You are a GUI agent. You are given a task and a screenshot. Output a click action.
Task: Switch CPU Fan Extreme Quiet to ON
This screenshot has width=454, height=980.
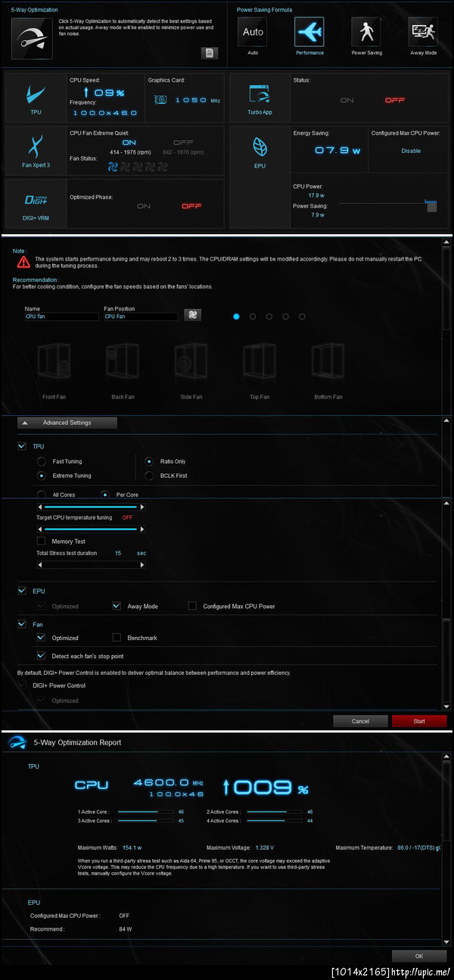(129, 142)
